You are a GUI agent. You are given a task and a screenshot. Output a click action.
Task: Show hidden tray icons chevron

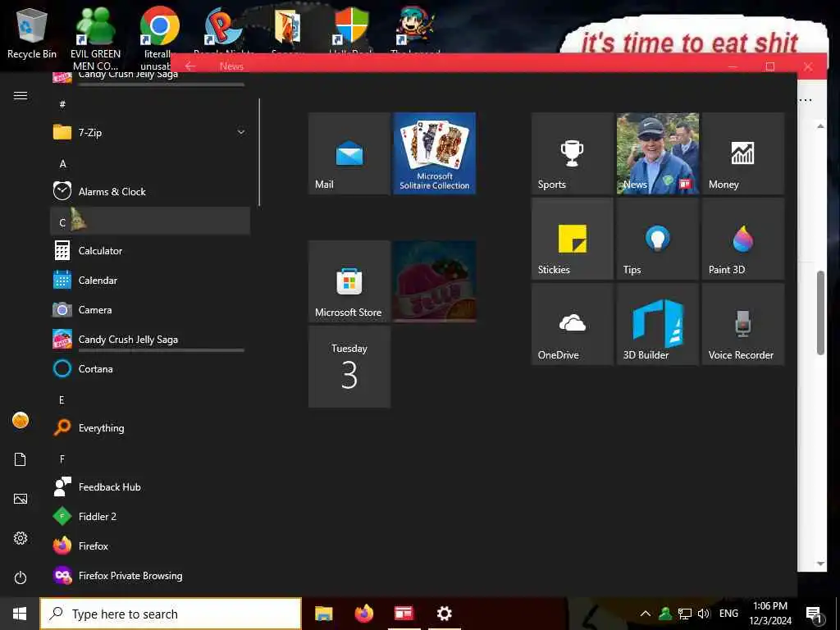646,614
